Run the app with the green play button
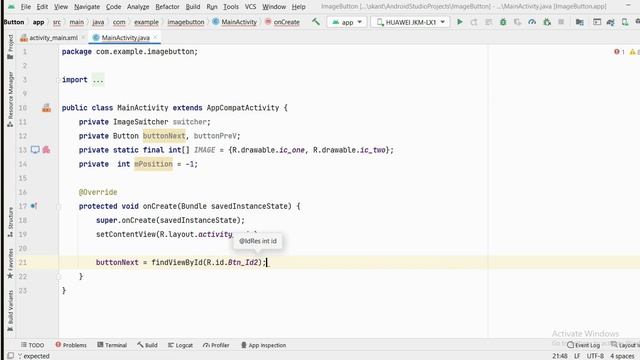The height and width of the screenshot is (360, 640). [x=460, y=22]
